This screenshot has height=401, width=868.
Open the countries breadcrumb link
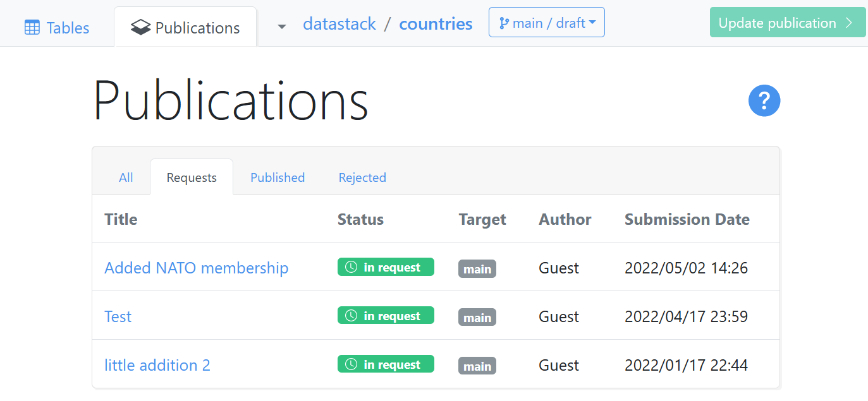(x=436, y=24)
